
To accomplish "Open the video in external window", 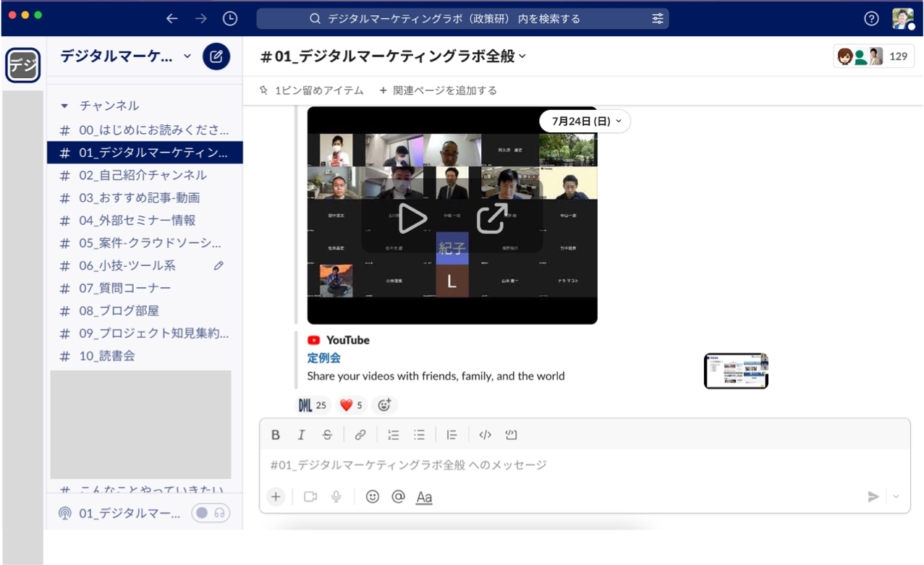I will pyautogui.click(x=492, y=219).
